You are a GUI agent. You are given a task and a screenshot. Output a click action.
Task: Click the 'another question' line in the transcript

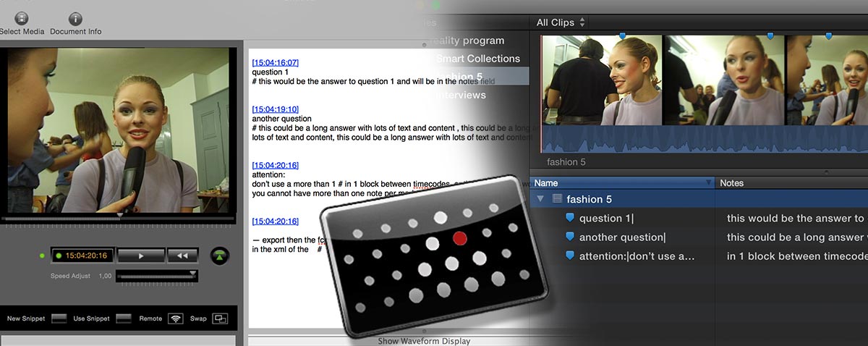coord(282,119)
